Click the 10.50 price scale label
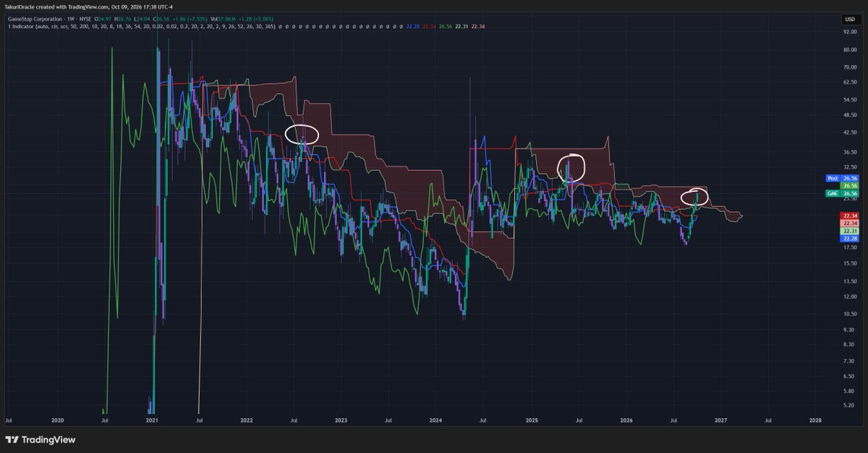Image resolution: width=868 pixels, height=453 pixels. (x=850, y=313)
